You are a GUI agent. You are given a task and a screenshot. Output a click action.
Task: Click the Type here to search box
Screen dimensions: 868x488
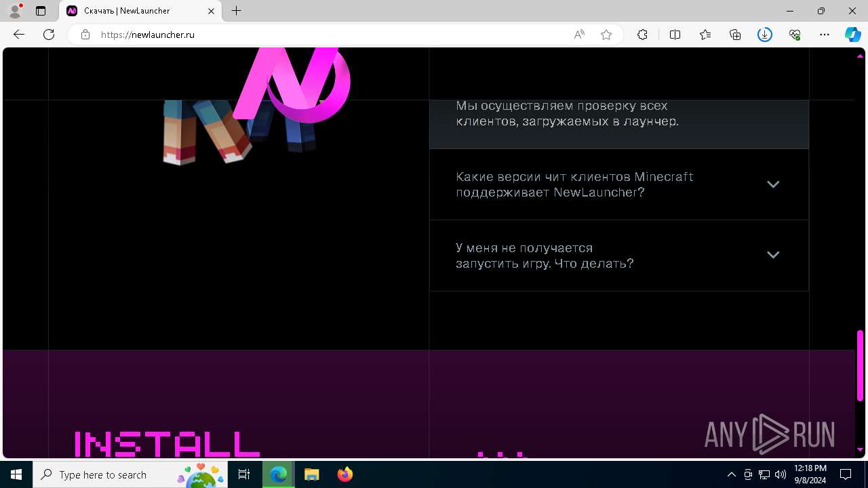pyautogui.click(x=131, y=474)
